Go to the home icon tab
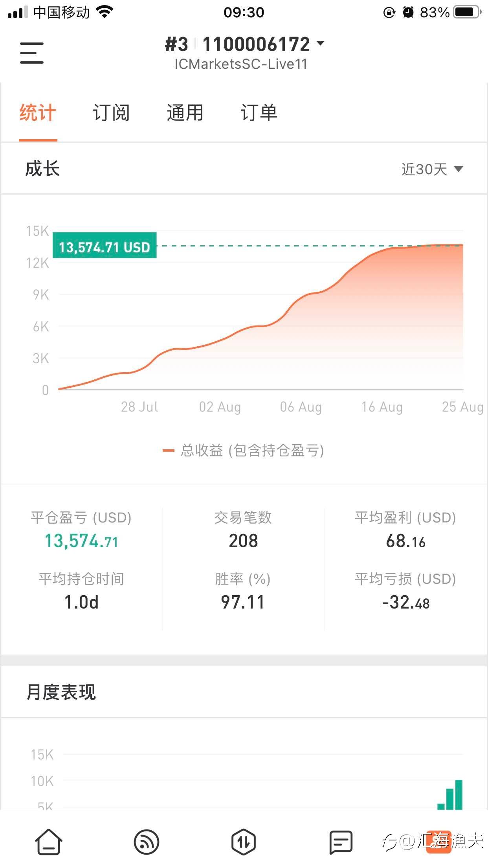 pyautogui.click(x=49, y=842)
